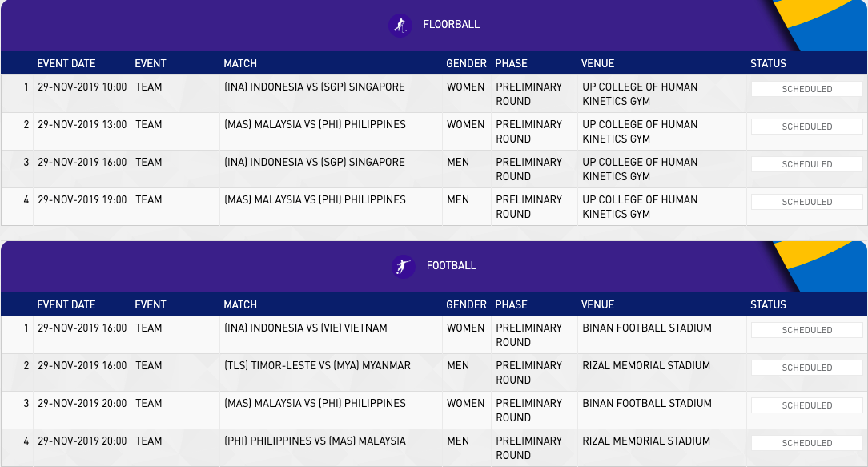Click the FLOORBALL section title
The image size is (868, 467).
click(451, 24)
